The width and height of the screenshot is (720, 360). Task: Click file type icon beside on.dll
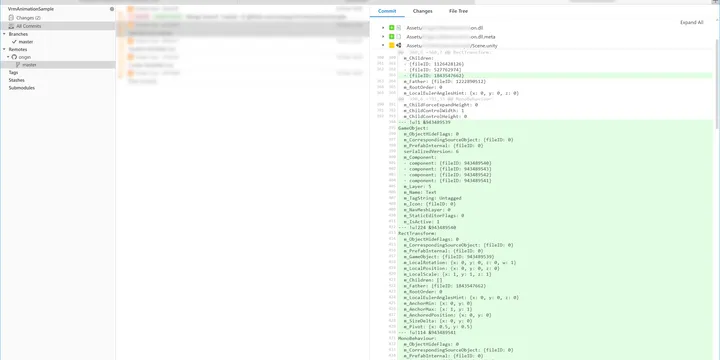pyautogui.click(x=399, y=28)
